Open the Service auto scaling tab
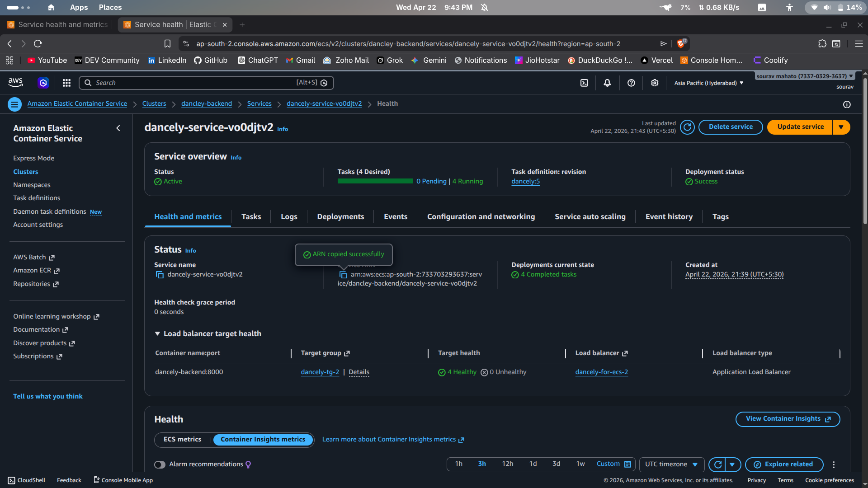868x488 pixels. (590, 217)
